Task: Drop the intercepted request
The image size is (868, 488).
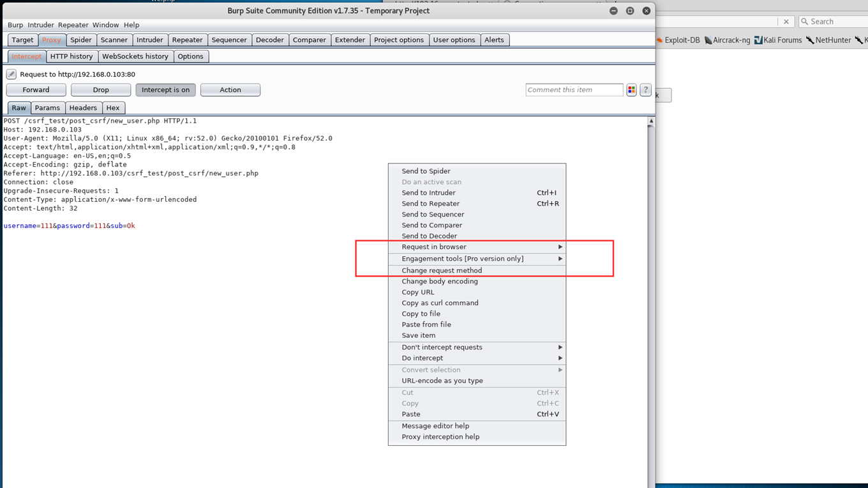Action: point(101,90)
